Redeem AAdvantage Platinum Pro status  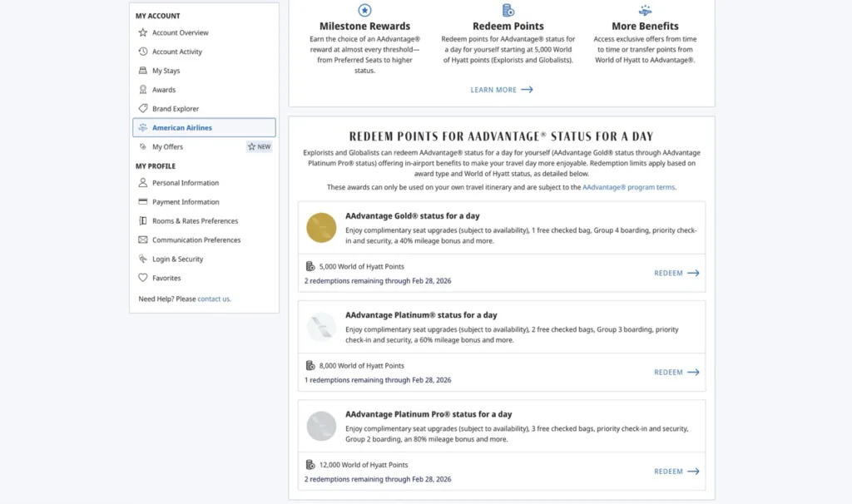coord(676,472)
